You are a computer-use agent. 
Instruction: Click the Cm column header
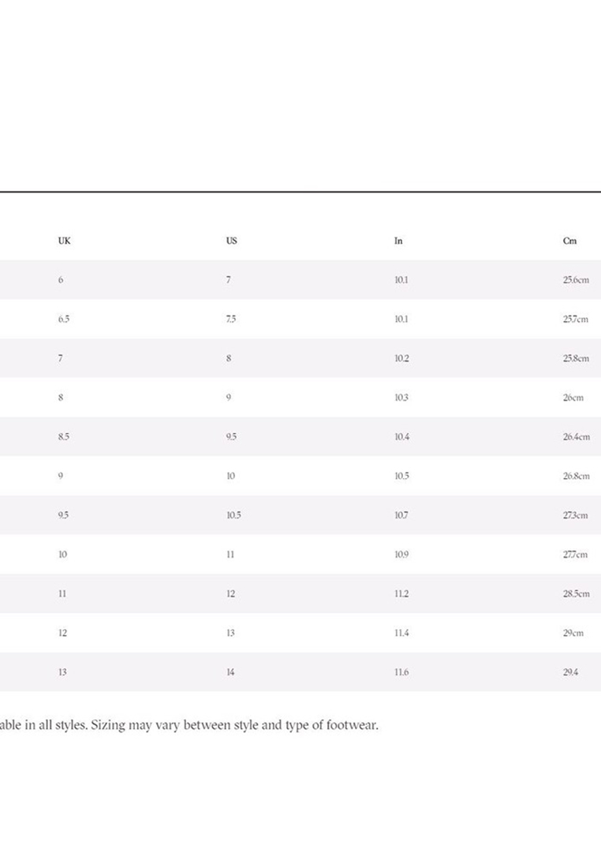coord(569,241)
